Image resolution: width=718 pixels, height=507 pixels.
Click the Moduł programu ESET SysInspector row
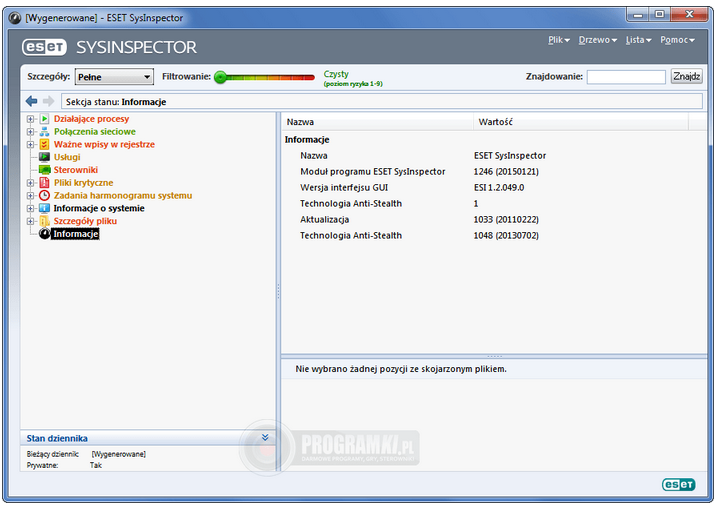point(494,172)
